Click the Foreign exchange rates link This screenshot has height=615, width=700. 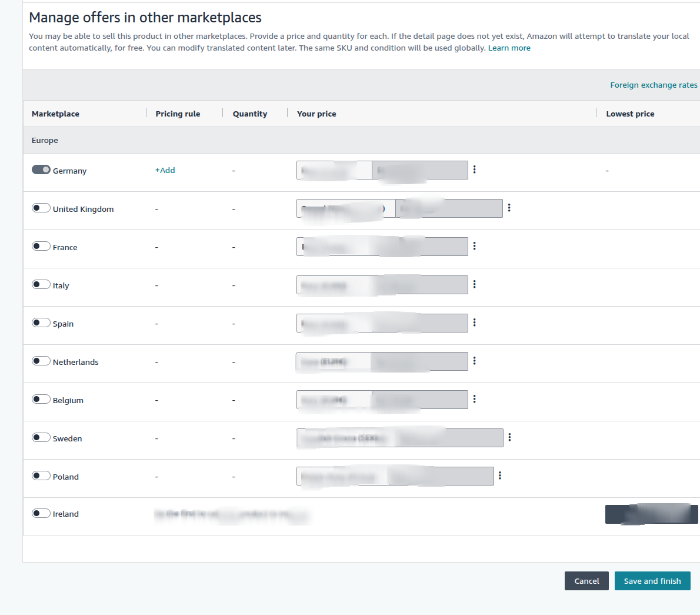click(x=654, y=85)
